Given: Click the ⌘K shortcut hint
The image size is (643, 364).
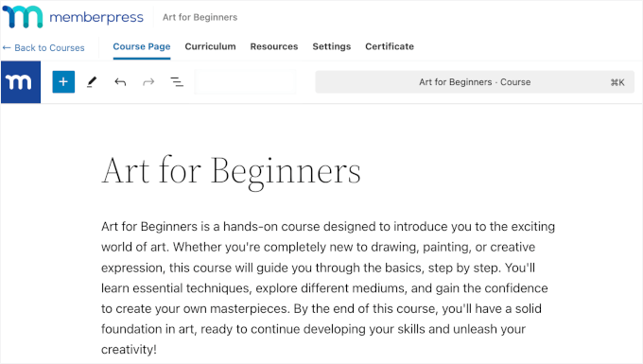Looking at the screenshot, I should (617, 82).
